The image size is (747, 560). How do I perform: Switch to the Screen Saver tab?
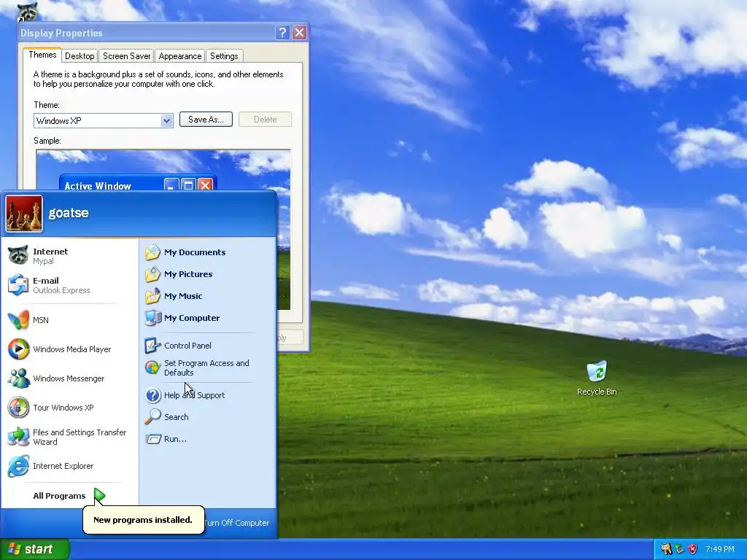coord(126,55)
